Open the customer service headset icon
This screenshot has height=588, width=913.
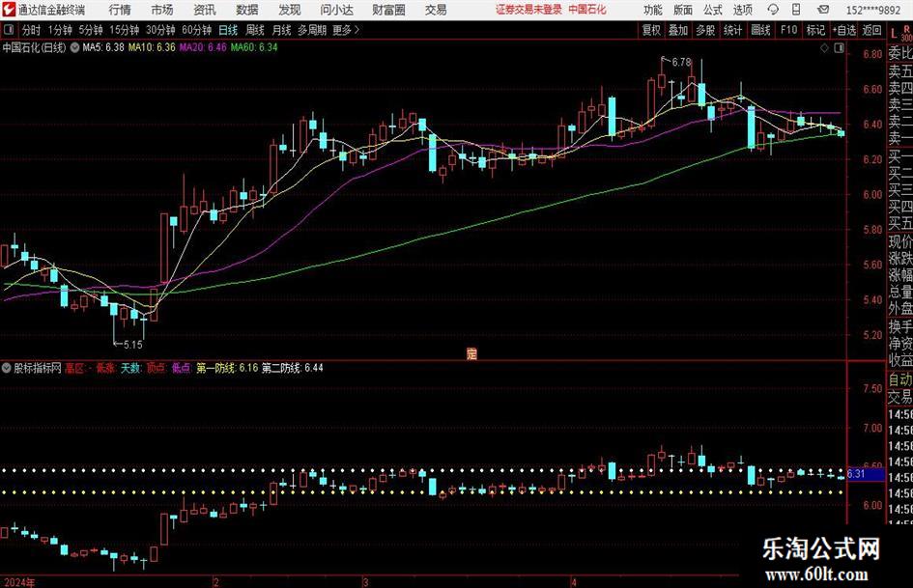click(773, 10)
